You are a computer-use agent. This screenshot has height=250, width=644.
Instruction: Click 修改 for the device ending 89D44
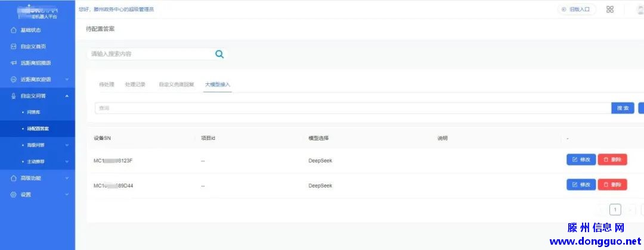(581, 185)
